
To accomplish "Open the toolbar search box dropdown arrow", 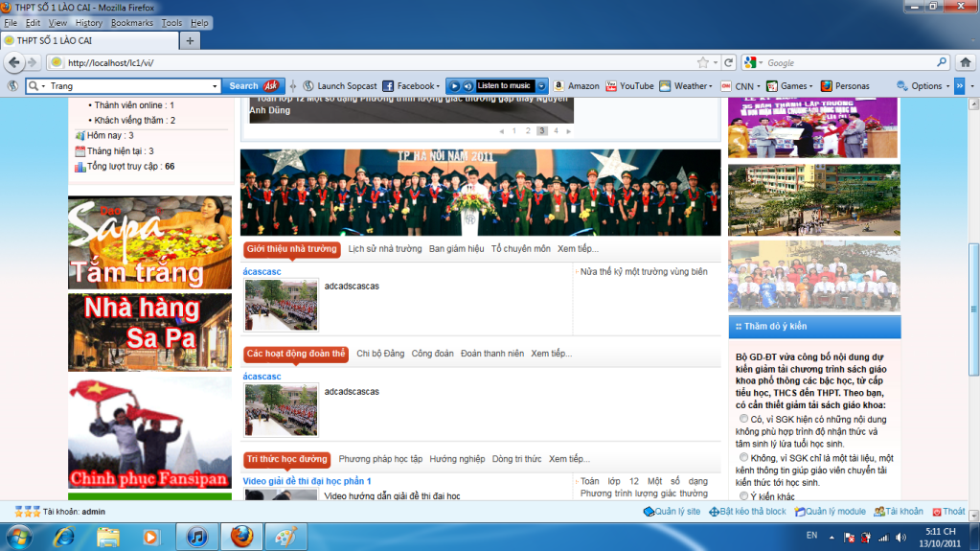I will pos(215,86).
